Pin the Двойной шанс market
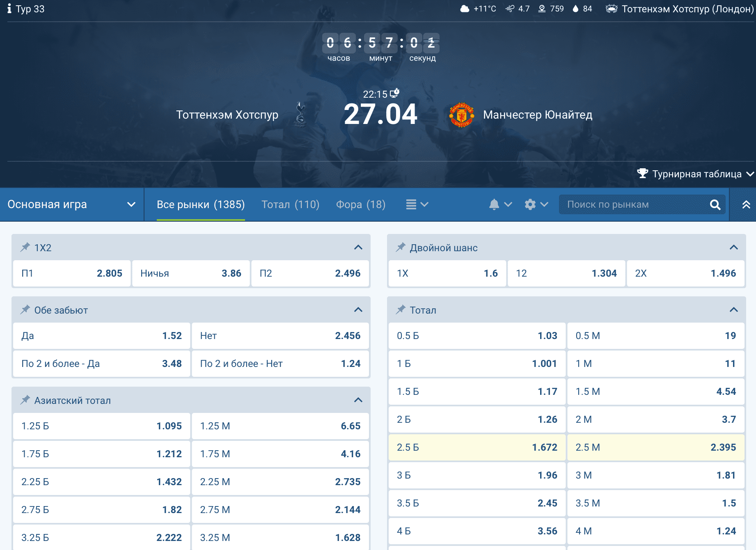756x550 pixels. [x=401, y=247]
